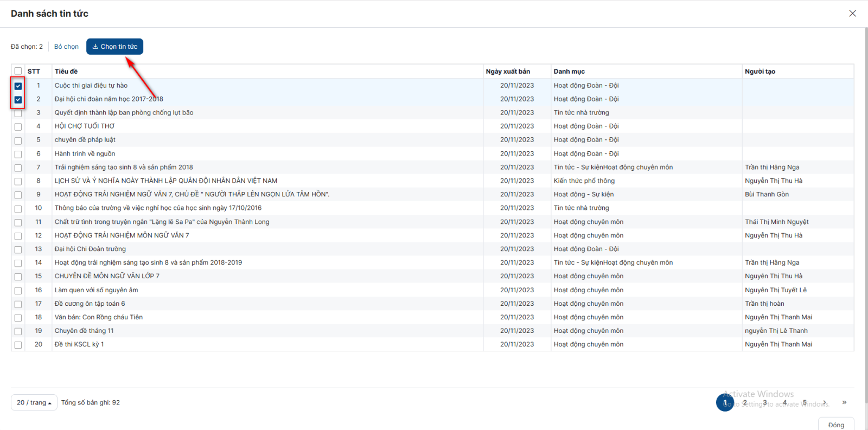Open the 20 / trang page size dropdown
Viewport: 868px width, 430px height.
coord(34,402)
